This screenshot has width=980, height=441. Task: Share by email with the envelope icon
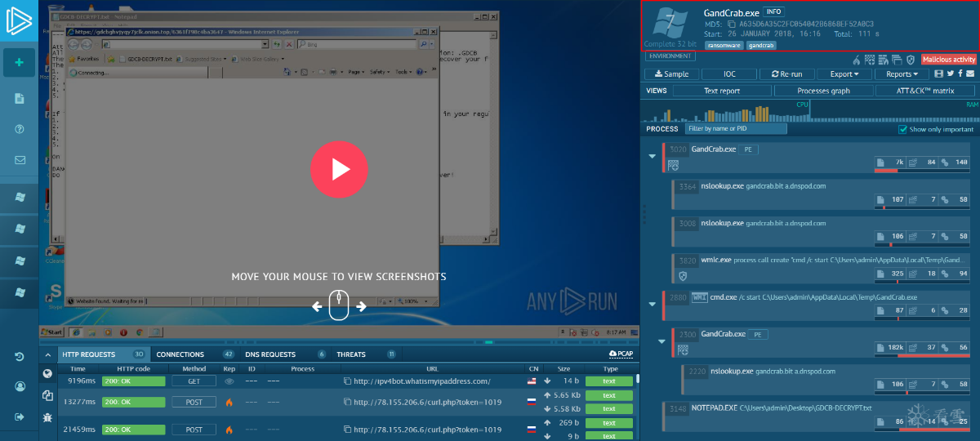[x=970, y=74]
